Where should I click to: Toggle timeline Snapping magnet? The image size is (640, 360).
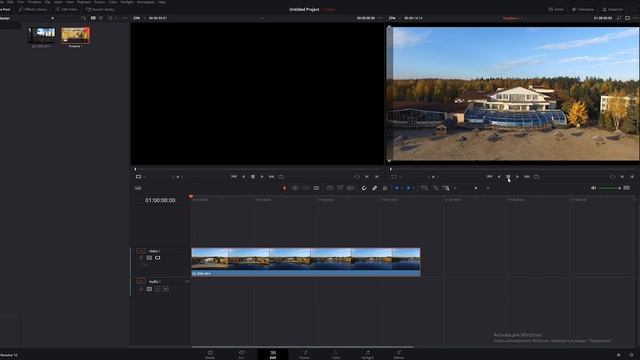tap(364, 188)
